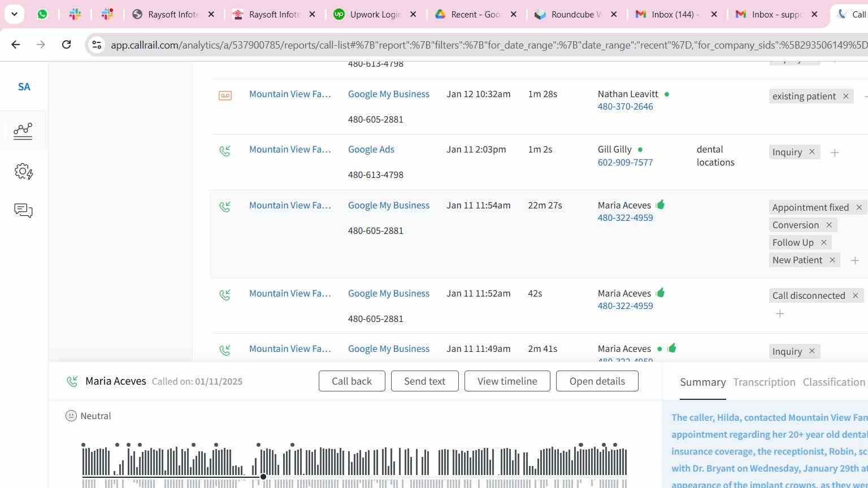Remove Inquiry tag on Gill Gilly call

point(812,152)
